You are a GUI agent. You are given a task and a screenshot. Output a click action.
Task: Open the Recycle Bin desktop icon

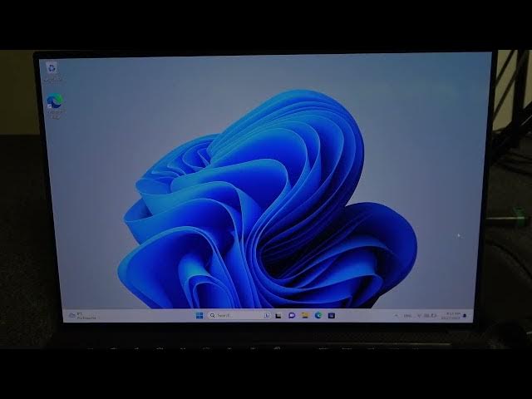pyautogui.click(x=52, y=71)
